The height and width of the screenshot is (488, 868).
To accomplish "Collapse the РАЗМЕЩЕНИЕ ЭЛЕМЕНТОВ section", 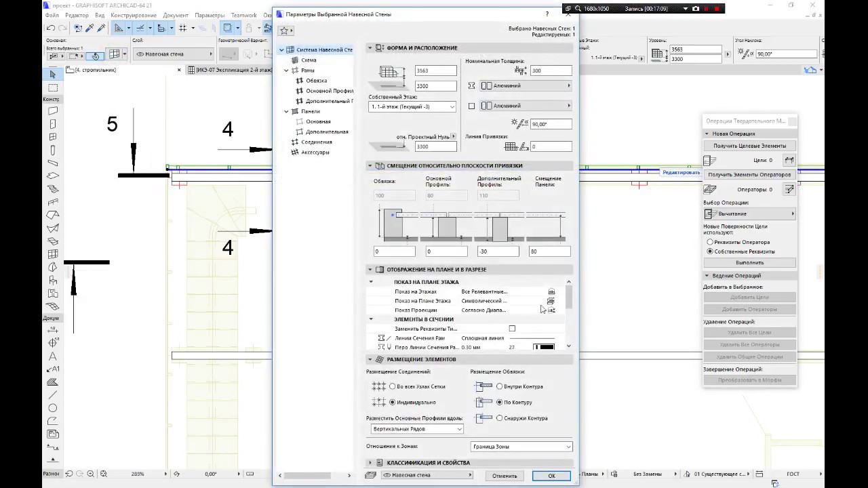I will pyautogui.click(x=370, y=359).
